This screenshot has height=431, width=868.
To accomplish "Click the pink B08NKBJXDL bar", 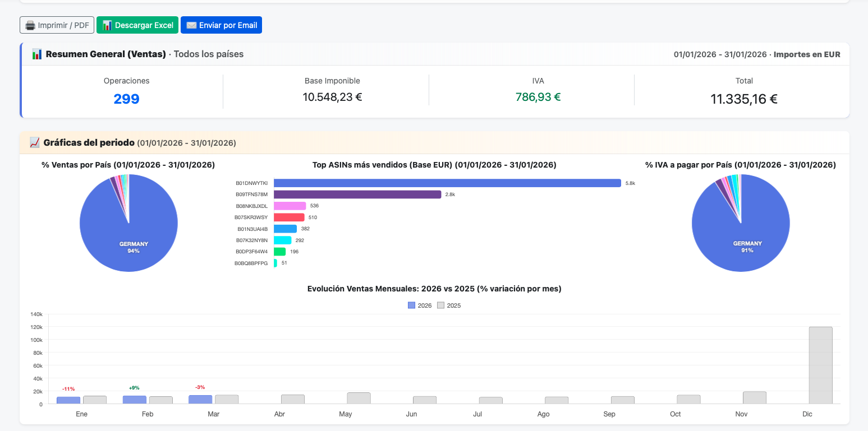I will (290, 206).
